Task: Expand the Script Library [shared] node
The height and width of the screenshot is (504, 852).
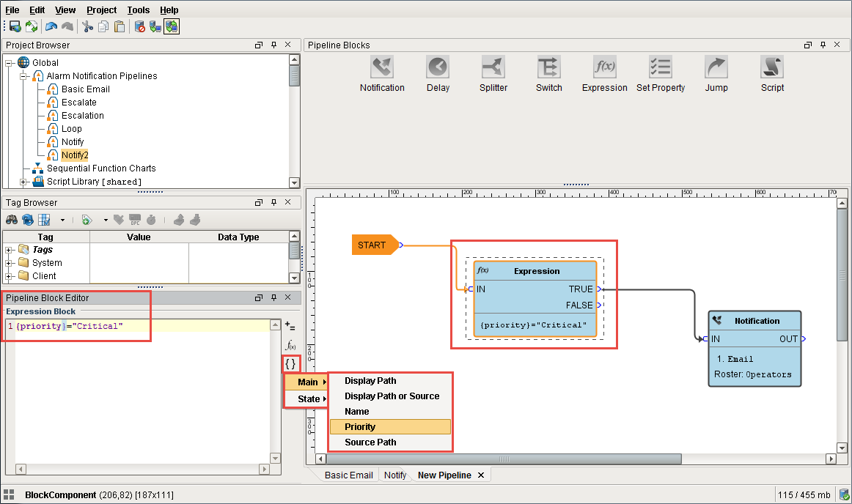Action: tap(23, 182)
